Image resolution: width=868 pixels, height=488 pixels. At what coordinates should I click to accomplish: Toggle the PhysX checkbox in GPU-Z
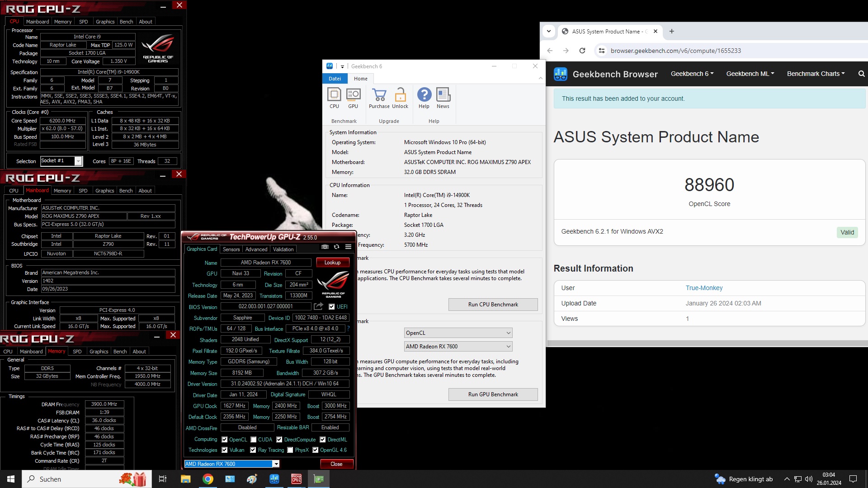[x=290, y=450]
